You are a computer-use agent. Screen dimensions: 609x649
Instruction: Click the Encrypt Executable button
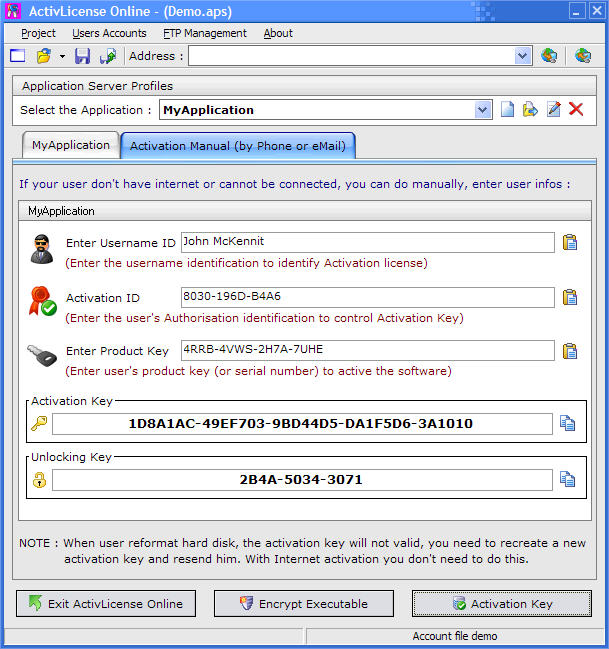pyautogui.click(x=304, y=603)
